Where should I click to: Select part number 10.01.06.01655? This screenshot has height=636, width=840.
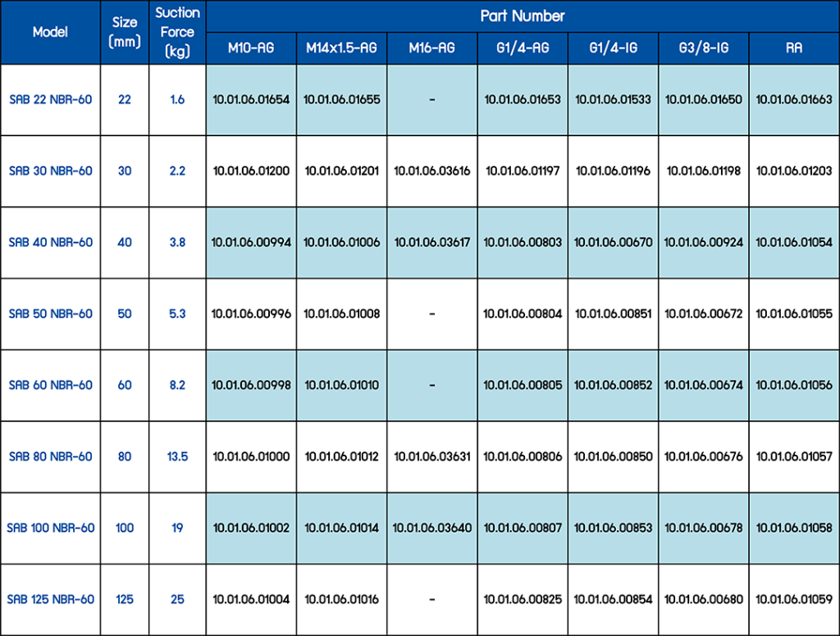(x=341, y=99)
